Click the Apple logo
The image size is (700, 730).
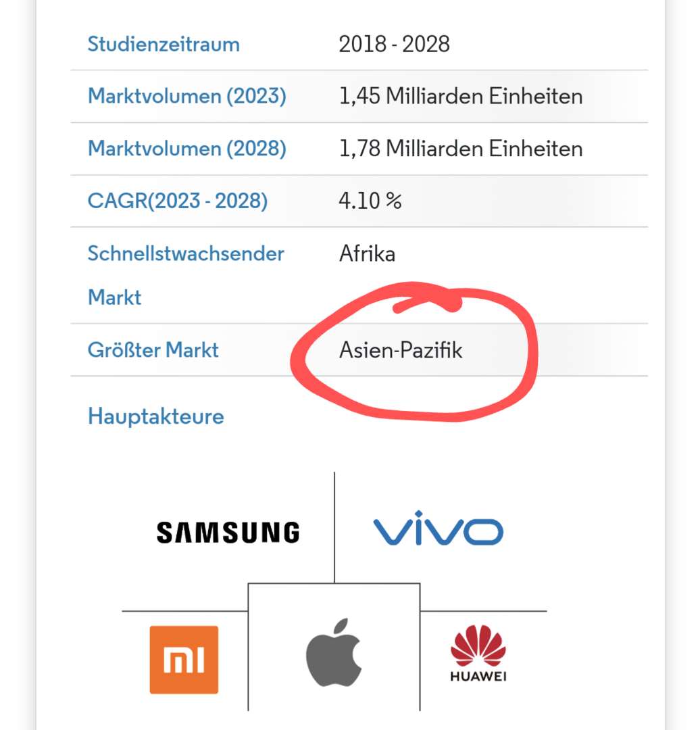pos(334,652)
